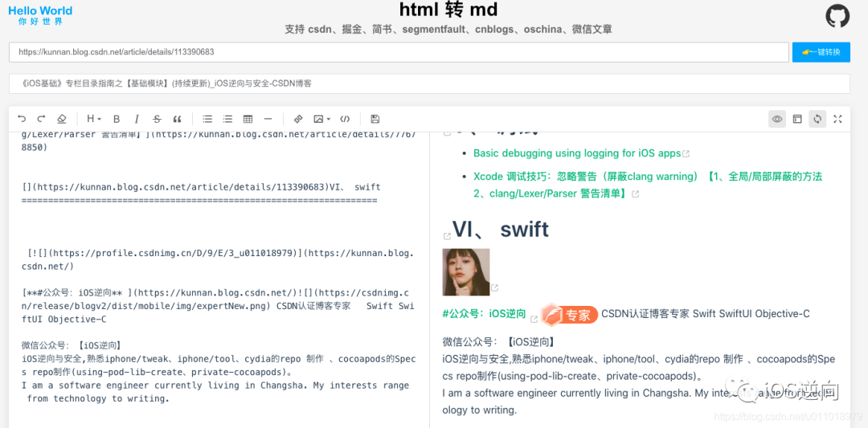The height and width of the screenshot is (428, 868).
Task: Clear editor content with the eraser icon
Action: [61, 118]
